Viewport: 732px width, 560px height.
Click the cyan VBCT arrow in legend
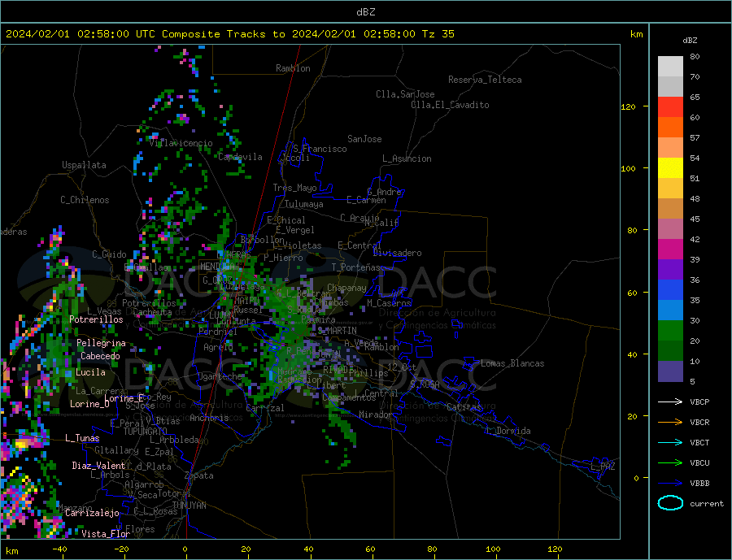670,442
